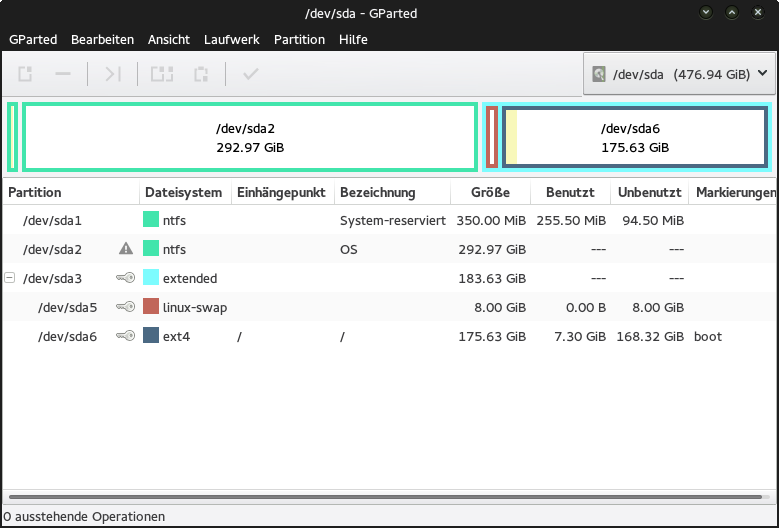Select the /dev/sda1 partition row
Viewport: 779px width, 528px height.
pyautogui.click(x=389, y=220)
